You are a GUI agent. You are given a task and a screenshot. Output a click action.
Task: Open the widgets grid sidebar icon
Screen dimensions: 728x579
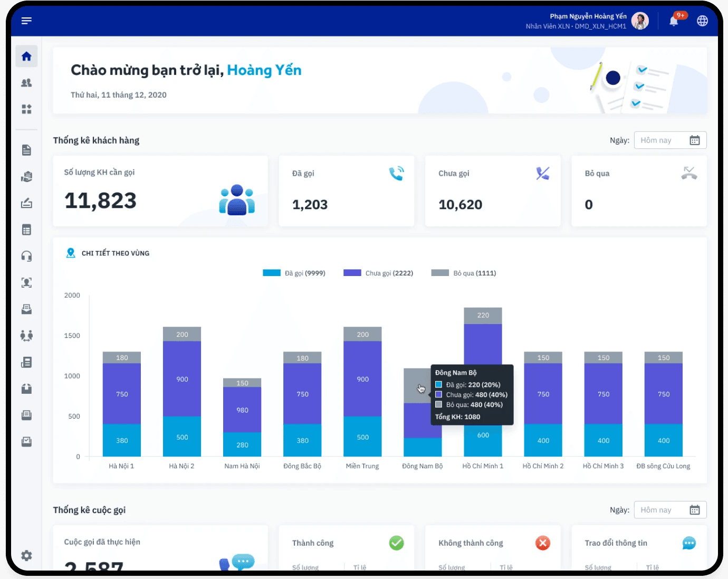tap(26, 109)
